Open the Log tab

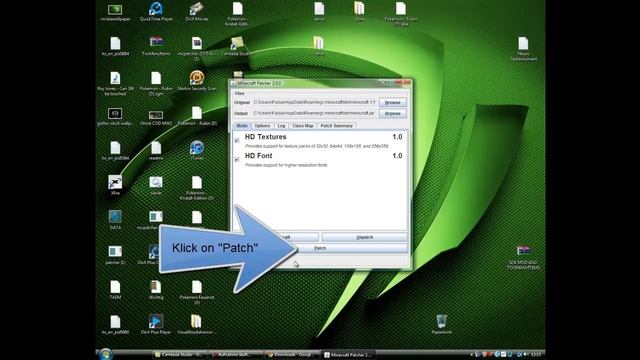point(281,126)
